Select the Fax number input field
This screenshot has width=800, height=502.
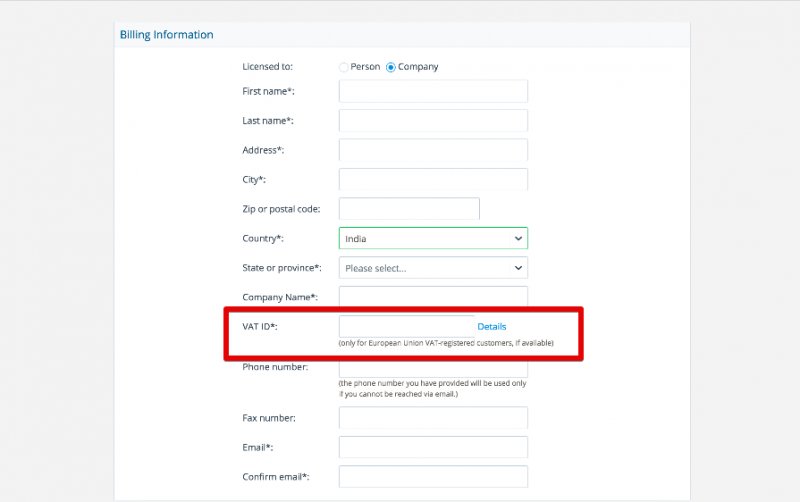pos(433,418)
